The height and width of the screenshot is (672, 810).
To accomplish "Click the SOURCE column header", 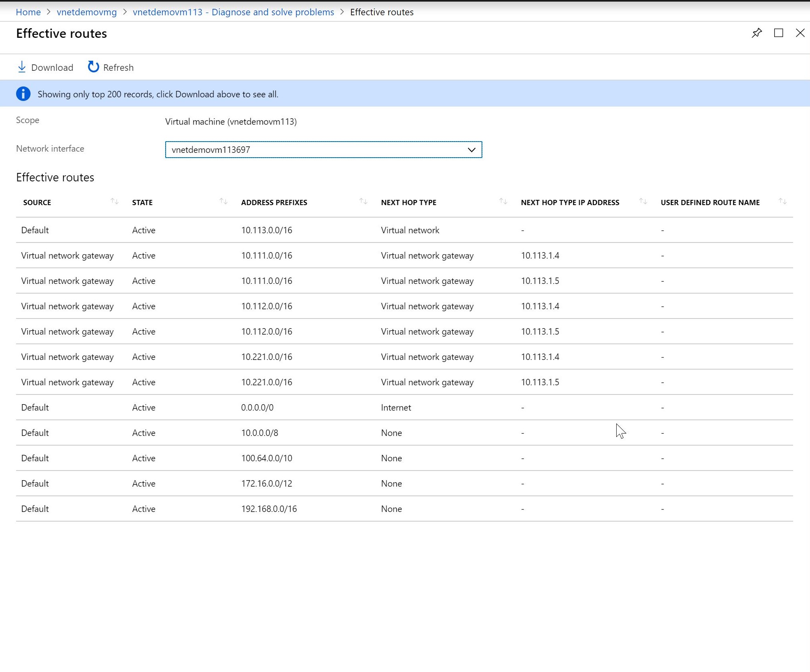I will click(37, 202).
